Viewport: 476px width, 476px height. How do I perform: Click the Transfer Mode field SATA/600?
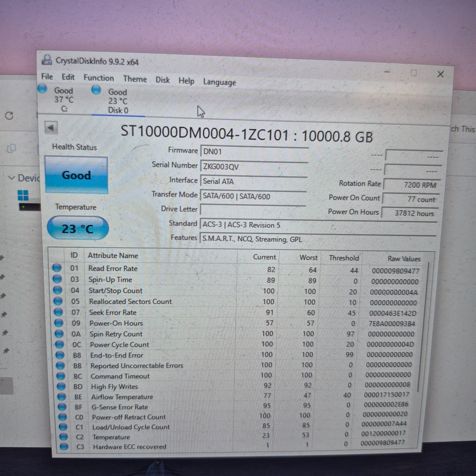click(x=253, y=196)
